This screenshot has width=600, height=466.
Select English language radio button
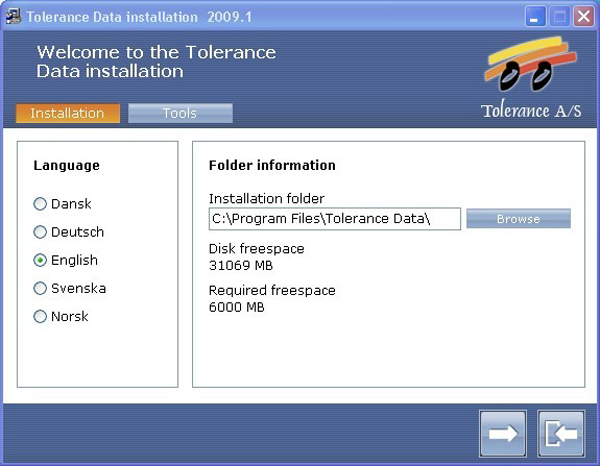coord(40,260)
